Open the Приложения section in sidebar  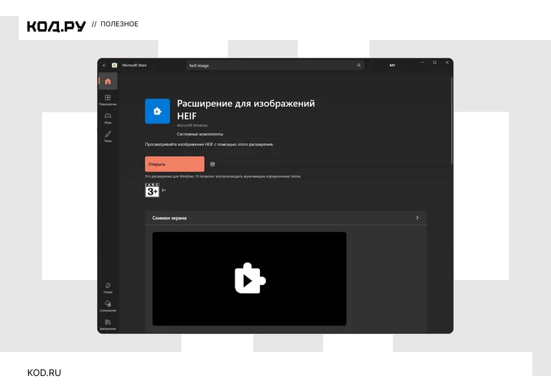coord(108,100)
